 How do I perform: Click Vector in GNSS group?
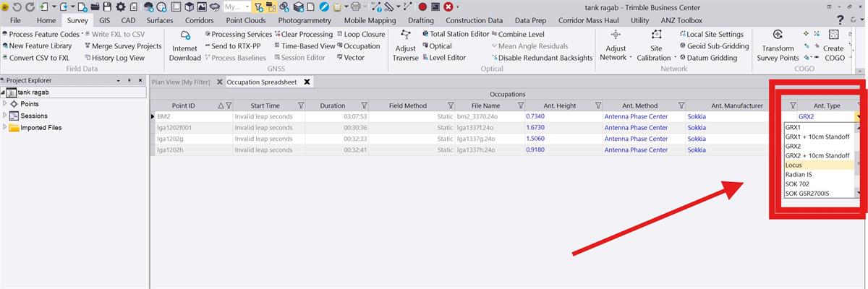(351, 58)
